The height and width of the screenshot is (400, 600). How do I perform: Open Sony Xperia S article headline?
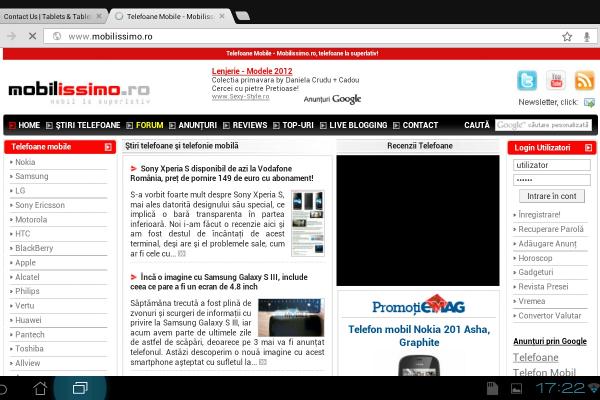click(222, 173)
